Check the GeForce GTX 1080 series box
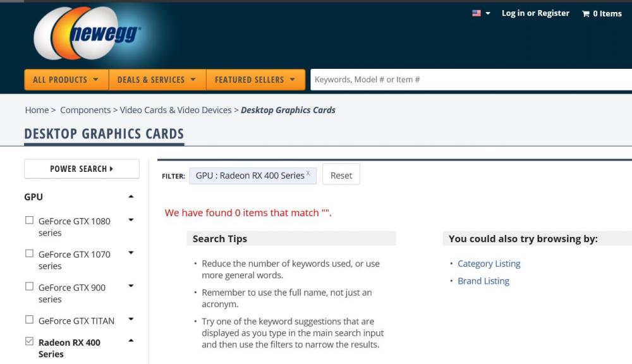This screenshot has width=632, height=364. [29, 221]
